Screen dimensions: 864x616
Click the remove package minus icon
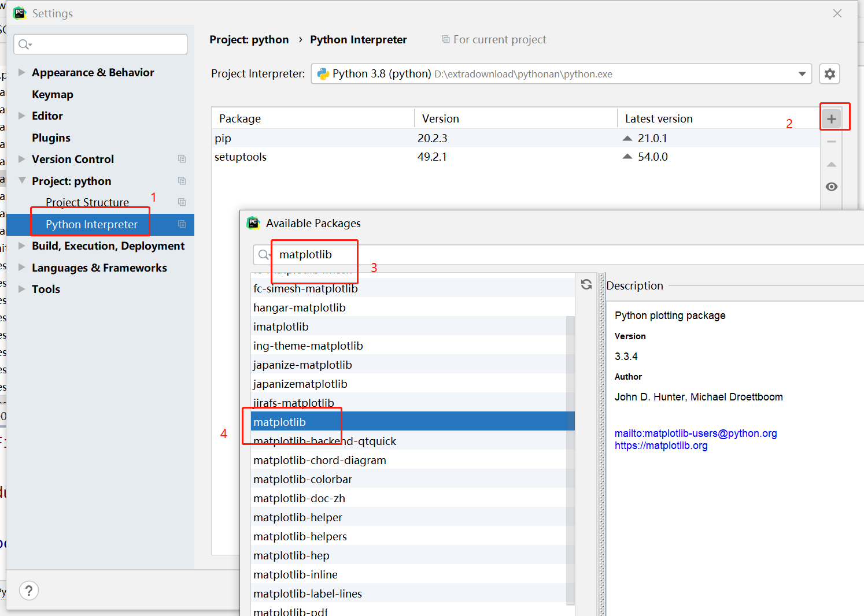831,142
